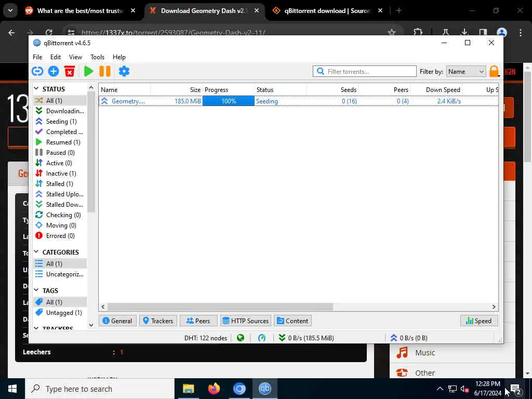The image size is (532, 399).
Task: Switch to the Peers tab
Action: (198, 321)
